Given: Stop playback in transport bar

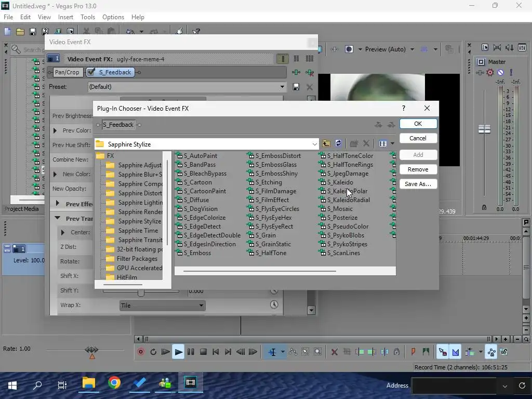Looking at the screenshot, I should coord(203,352).
